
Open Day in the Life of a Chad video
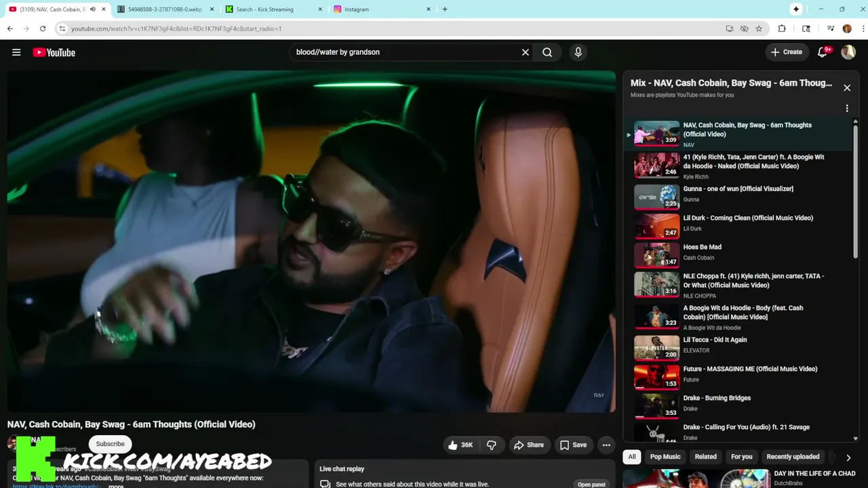741,478
